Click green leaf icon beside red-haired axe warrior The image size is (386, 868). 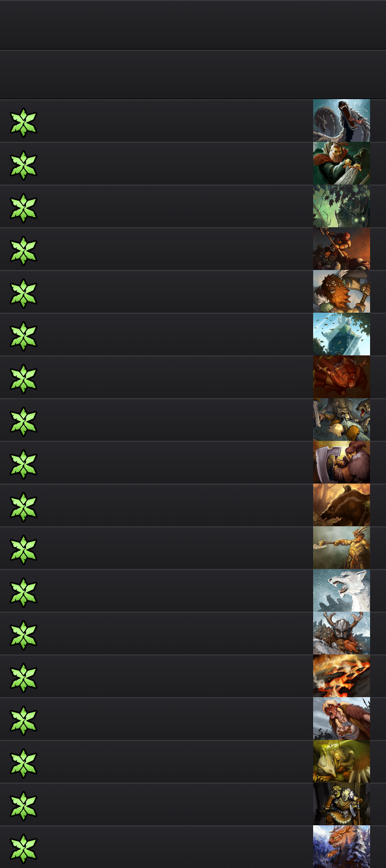pyautogui.click(x=23, y=251)
